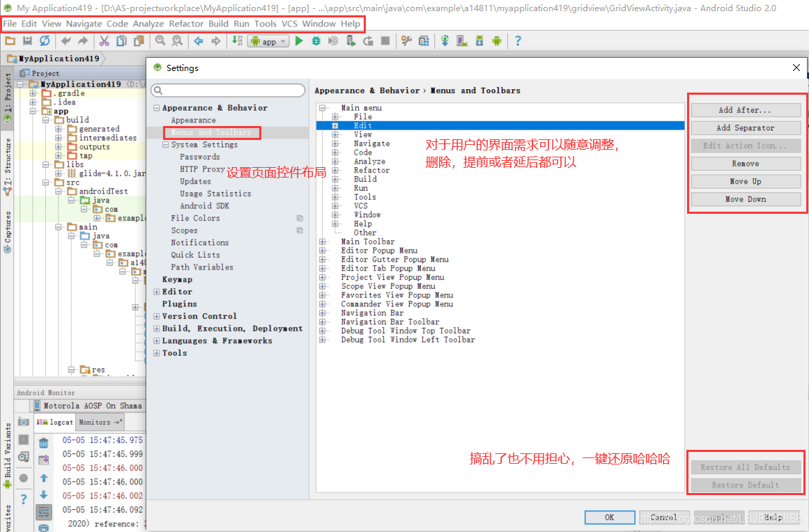
Task: Click the Find magnifier icon
Action: 160,41
